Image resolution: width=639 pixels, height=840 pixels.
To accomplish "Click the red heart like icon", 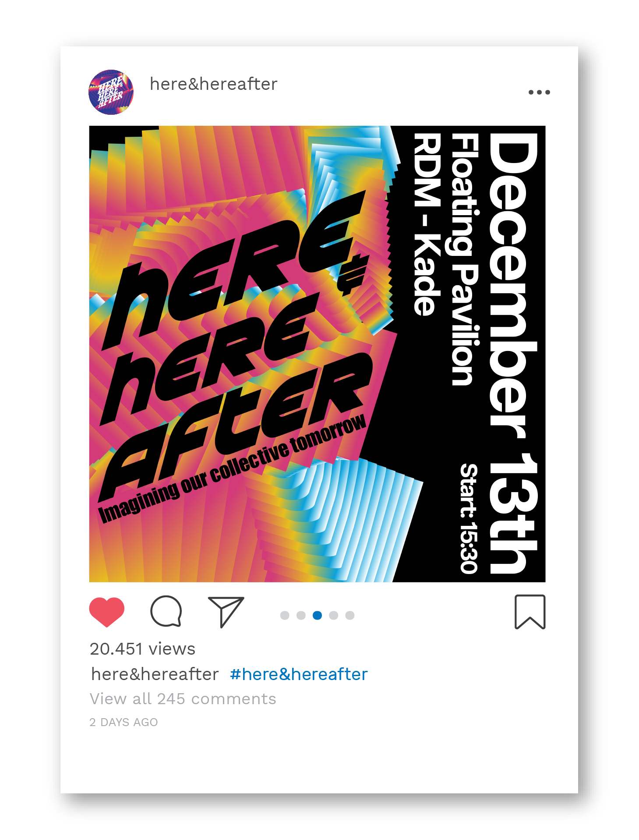I will click(107, 612).
